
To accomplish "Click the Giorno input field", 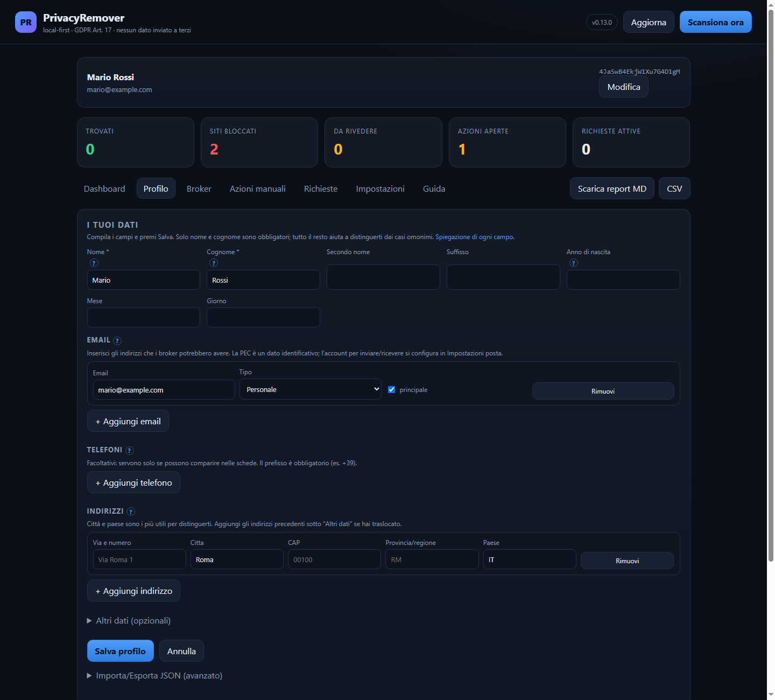I will pyautogui.click(x=263, y=317).
